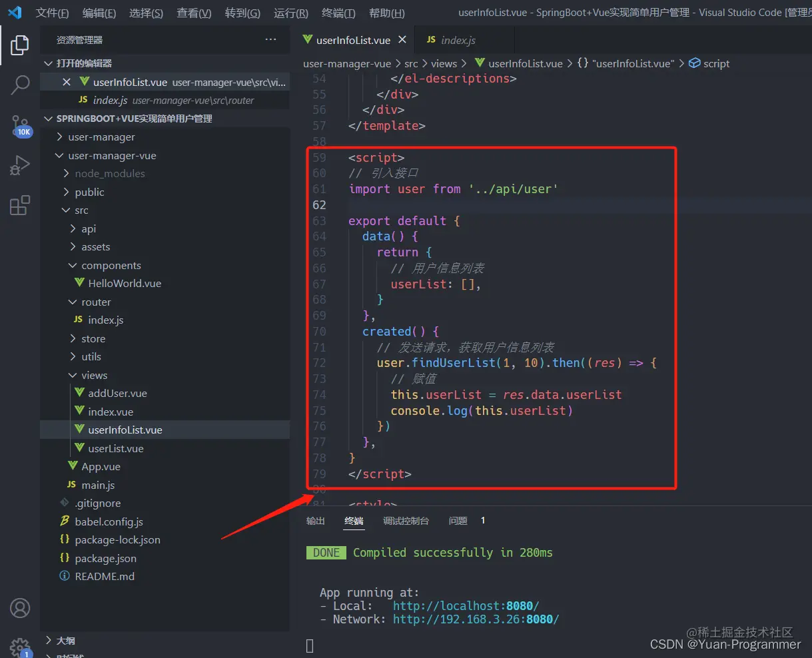Close userInfoList.vue in open editors list
The height and width of the screenshot is (658, 812).
(66, 82)
